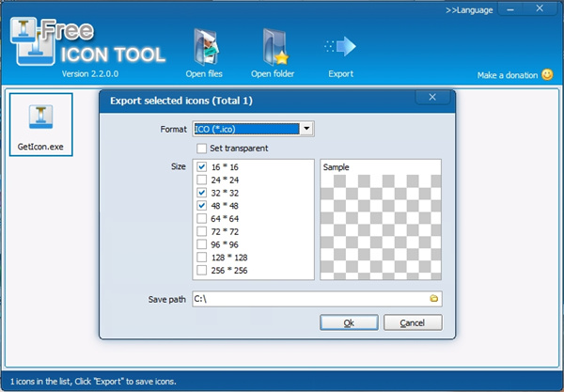Tick the 256 * 256 size checkbox

[201, 271]
